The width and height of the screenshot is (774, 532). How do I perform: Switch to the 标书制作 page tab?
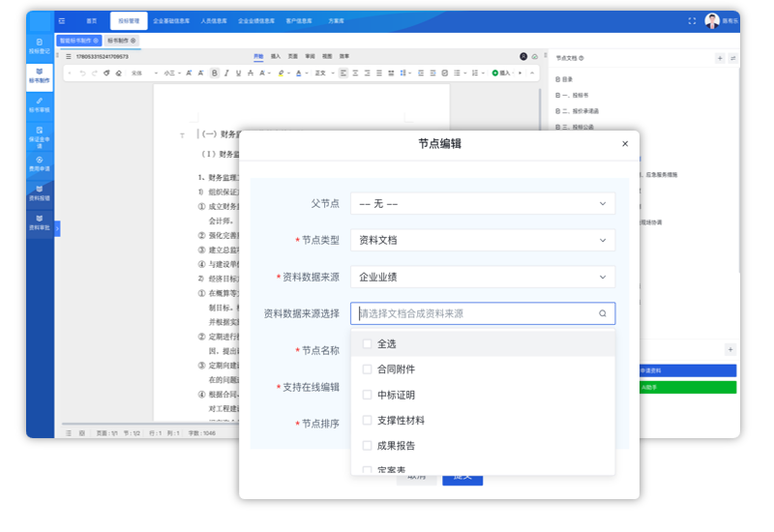click(122, 41)
